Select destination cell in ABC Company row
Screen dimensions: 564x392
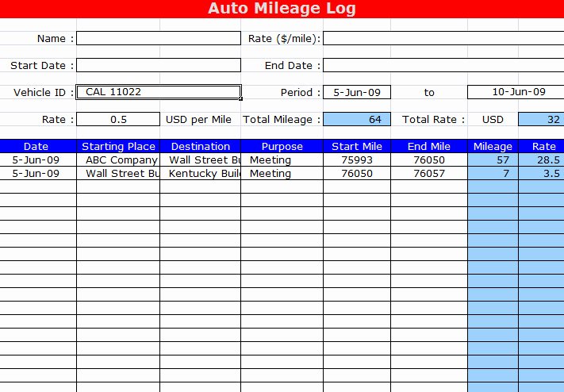pos(201,159)
